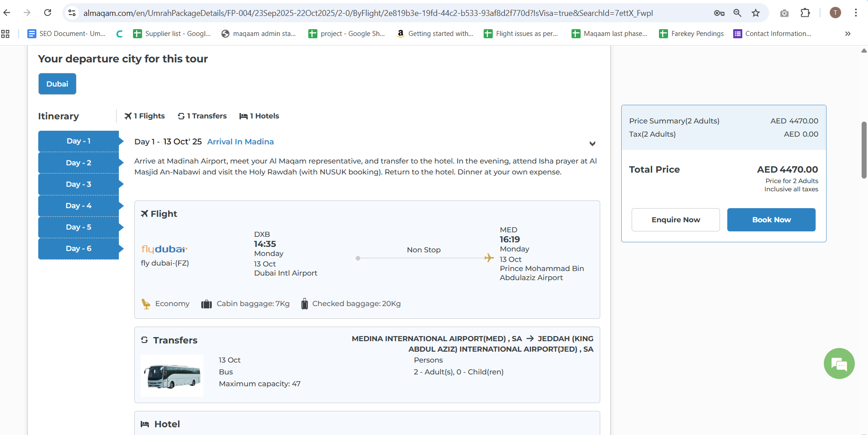The image size is (868, 435).
Task: Click the browser reload icon
Action: pyautogui.click(x=47, y=13)
